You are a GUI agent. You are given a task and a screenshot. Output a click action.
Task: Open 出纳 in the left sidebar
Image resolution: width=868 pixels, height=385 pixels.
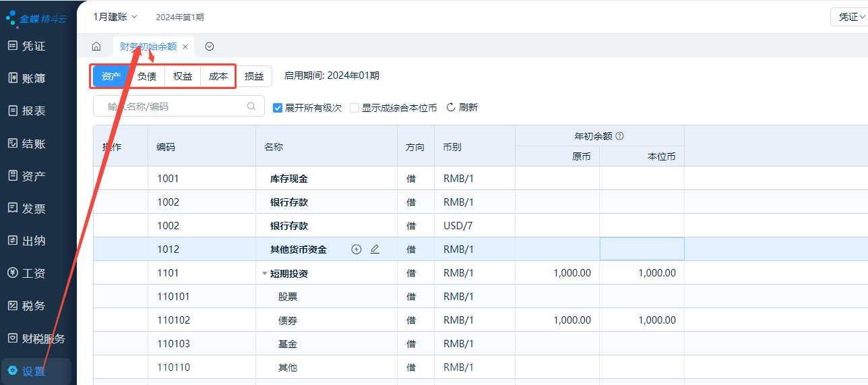(34, 241)
